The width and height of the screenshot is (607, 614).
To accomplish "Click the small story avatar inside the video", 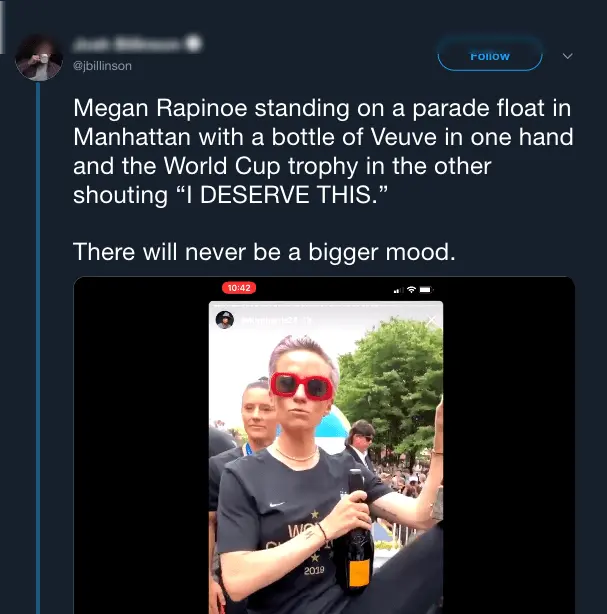I will (x=225, y=319).
